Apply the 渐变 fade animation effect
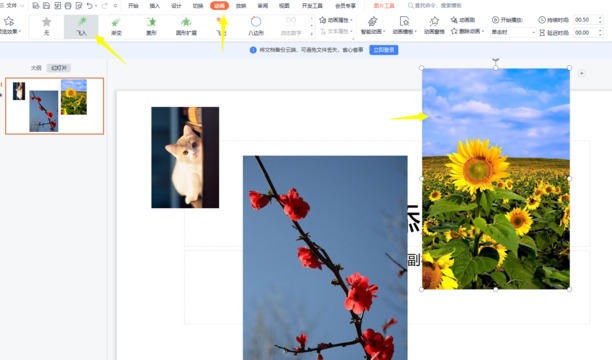612x360 pixels. click(116, 27)
